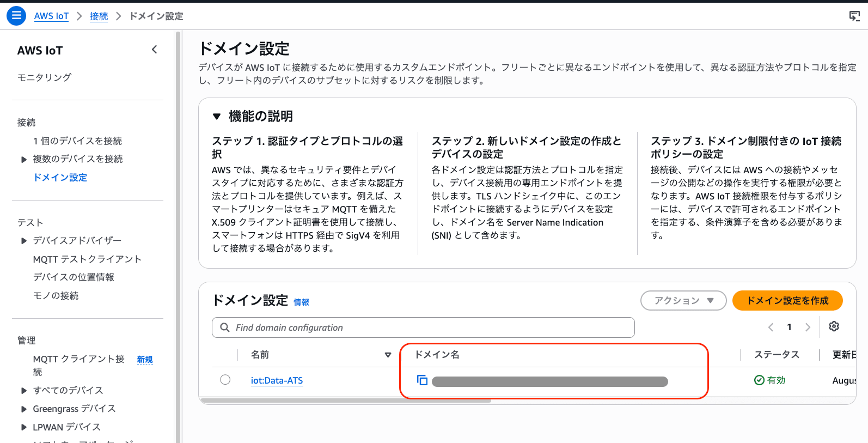This screenshot has height=443, width=868.
Task: Open the アクション dropdown
Action: point(683,300)
